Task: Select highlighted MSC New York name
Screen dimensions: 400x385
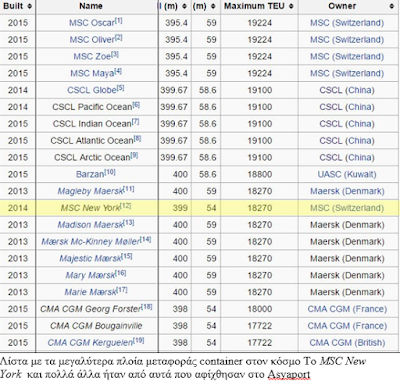Action: 90,208
